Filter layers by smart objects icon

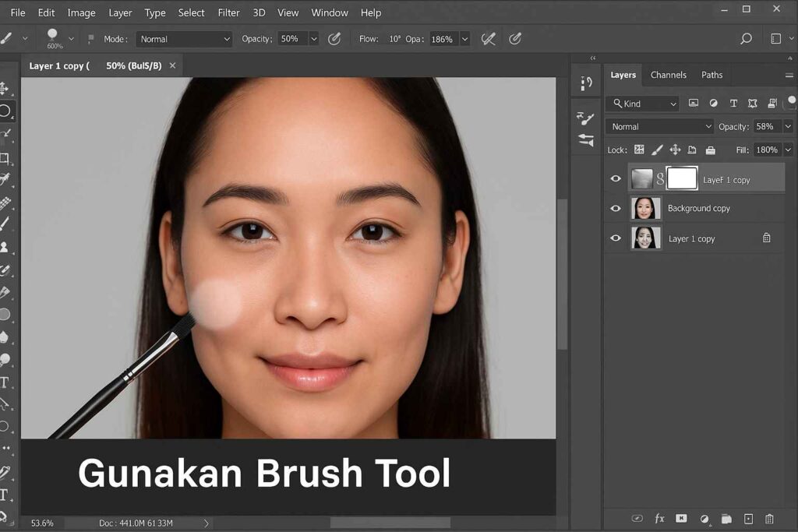tap(772, 104)
